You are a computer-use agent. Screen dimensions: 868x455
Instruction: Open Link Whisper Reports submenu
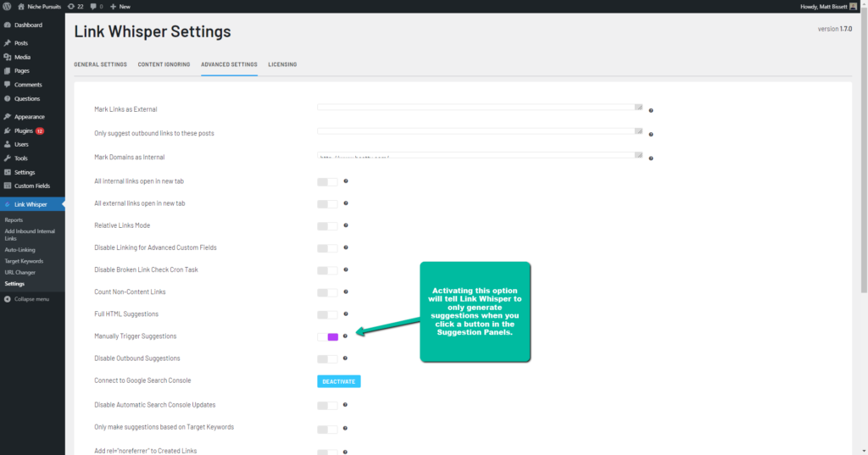coord(14,219)
